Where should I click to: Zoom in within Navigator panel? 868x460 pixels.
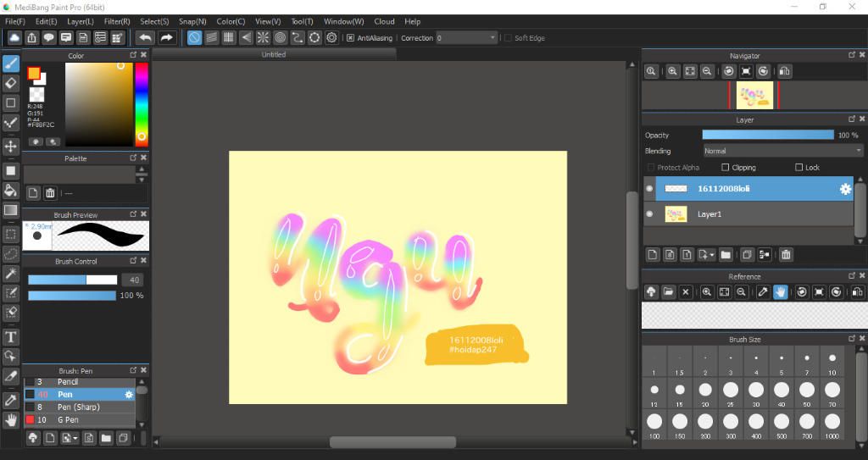pos(672,71)
